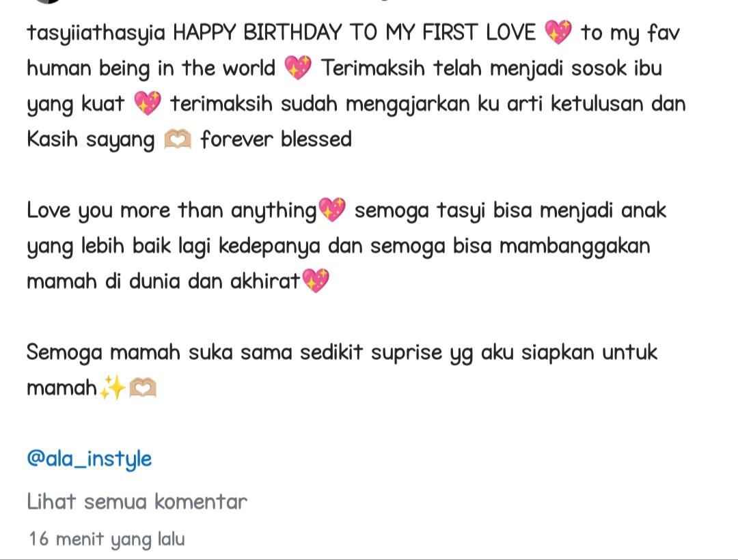The height and width of the screenshot is (560, 738).
Task: Click the heart hands emoji before "forever blessed"
Action: (178, 140)
